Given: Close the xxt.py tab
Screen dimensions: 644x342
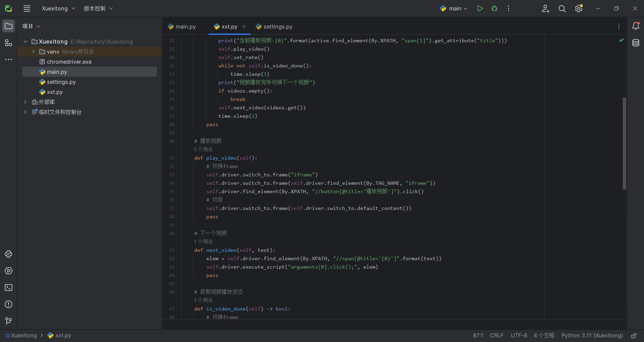Looking at the screenshot, I should [x=244, y=26].
